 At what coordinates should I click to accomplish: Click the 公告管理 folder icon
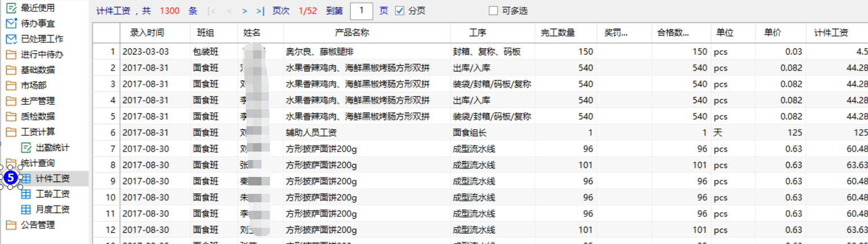[11, 225]
